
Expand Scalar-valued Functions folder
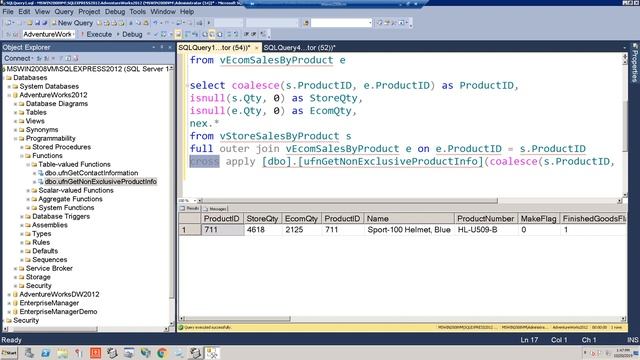pyautogui.click(x=28, y=191)
